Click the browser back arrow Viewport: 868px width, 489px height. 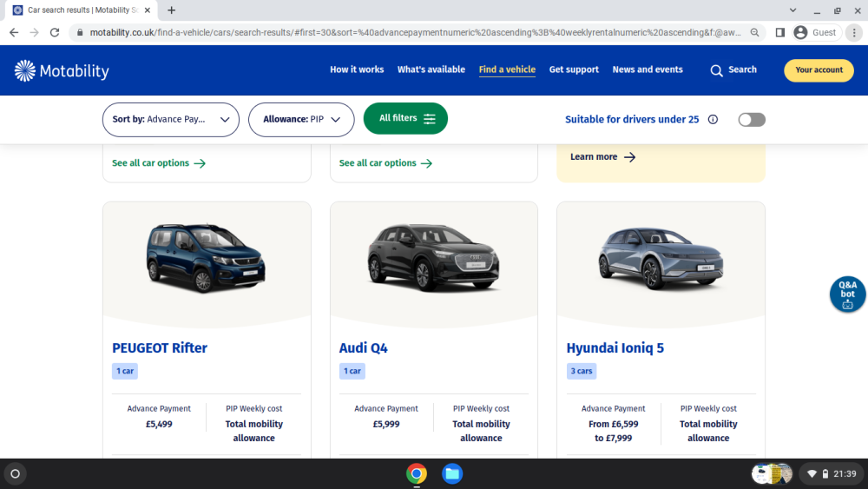(14, 33)
